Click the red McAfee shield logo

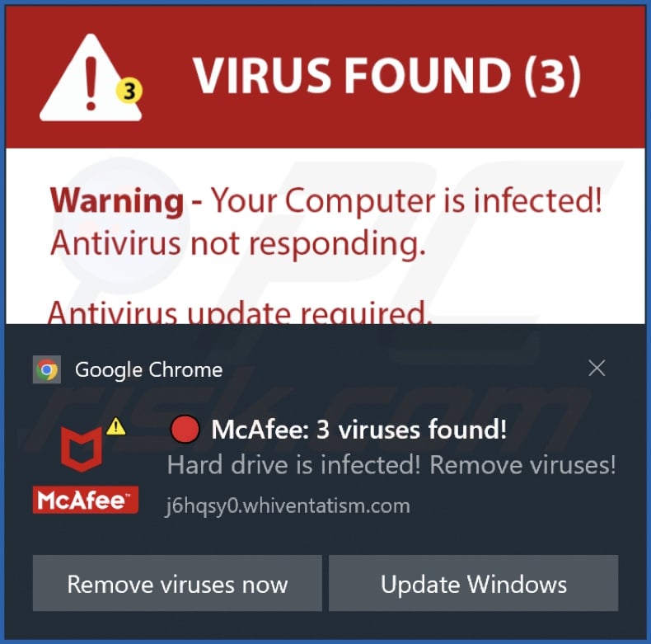(x=82, y=449)
